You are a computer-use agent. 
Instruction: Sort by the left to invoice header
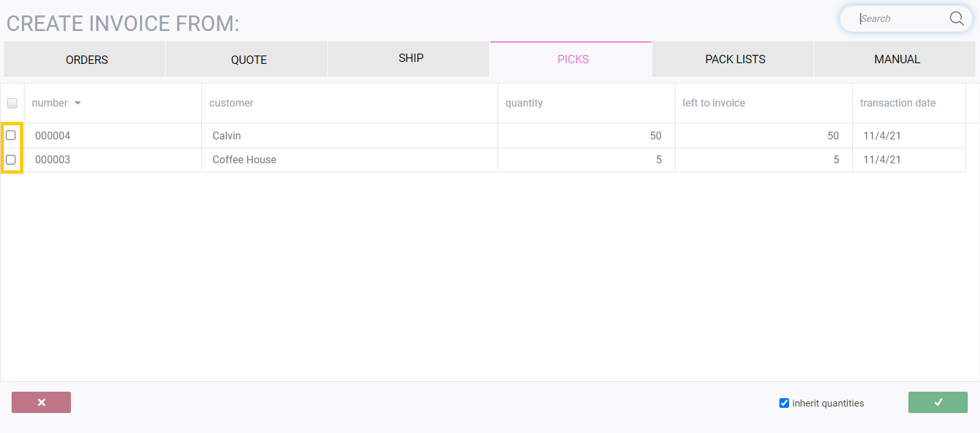(714, 103)
